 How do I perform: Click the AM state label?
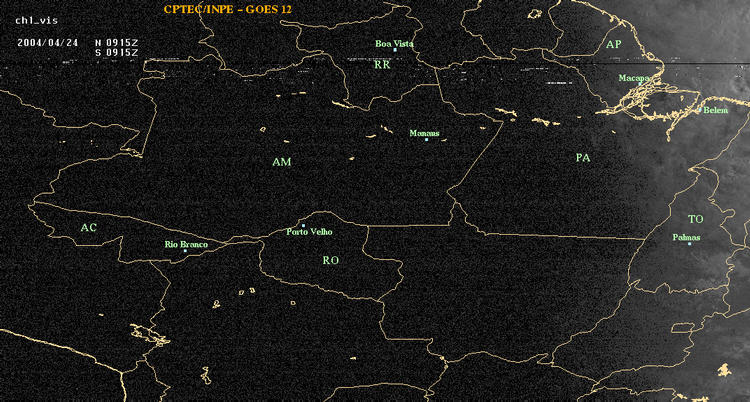[x=282, y=162]
